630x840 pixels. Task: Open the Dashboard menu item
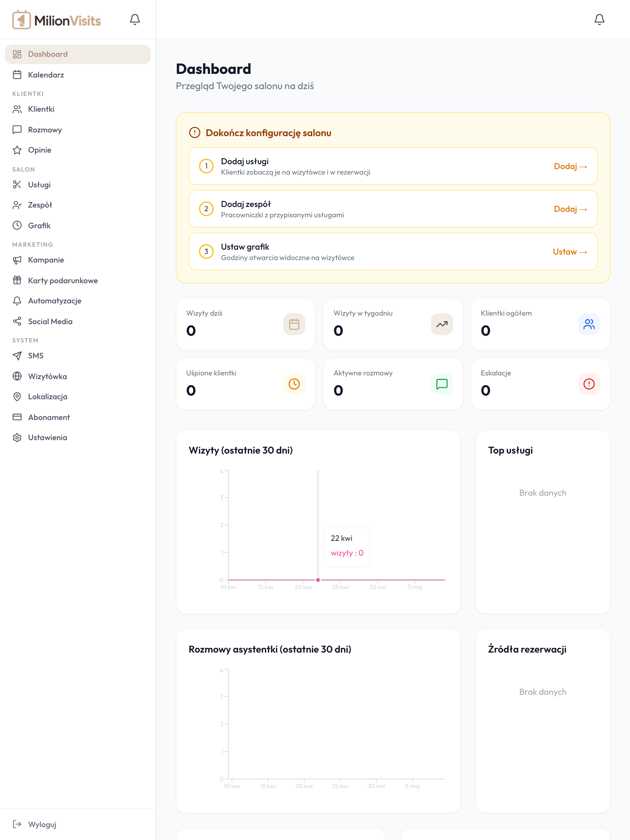coord(78,54)
